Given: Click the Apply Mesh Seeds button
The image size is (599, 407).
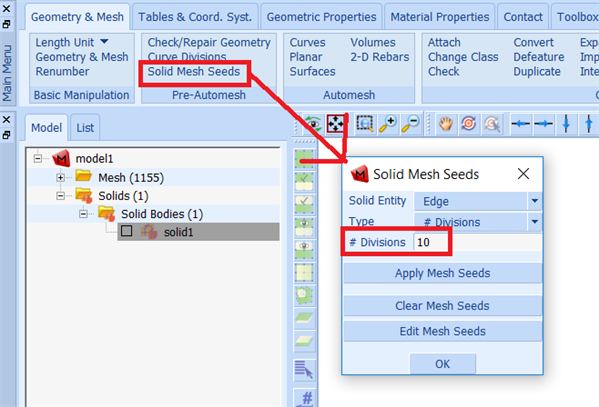Looking at the screenshot, I should pos(442,273).
